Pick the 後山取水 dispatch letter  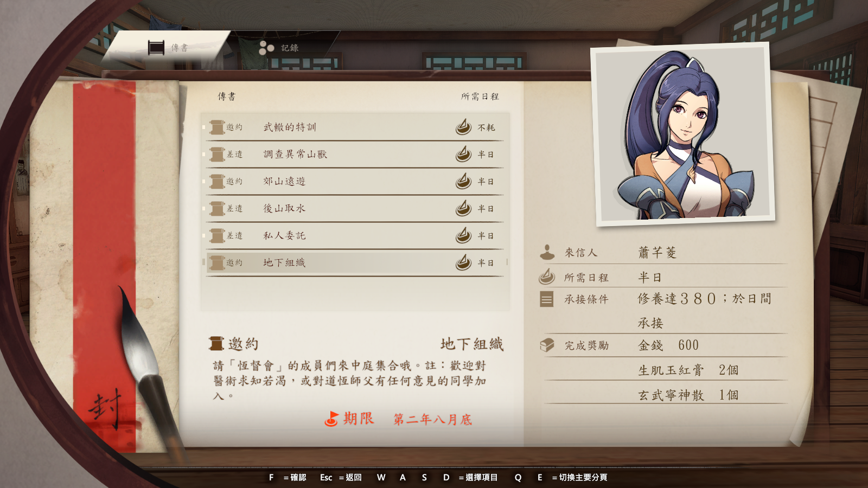(x=355, y=209)
